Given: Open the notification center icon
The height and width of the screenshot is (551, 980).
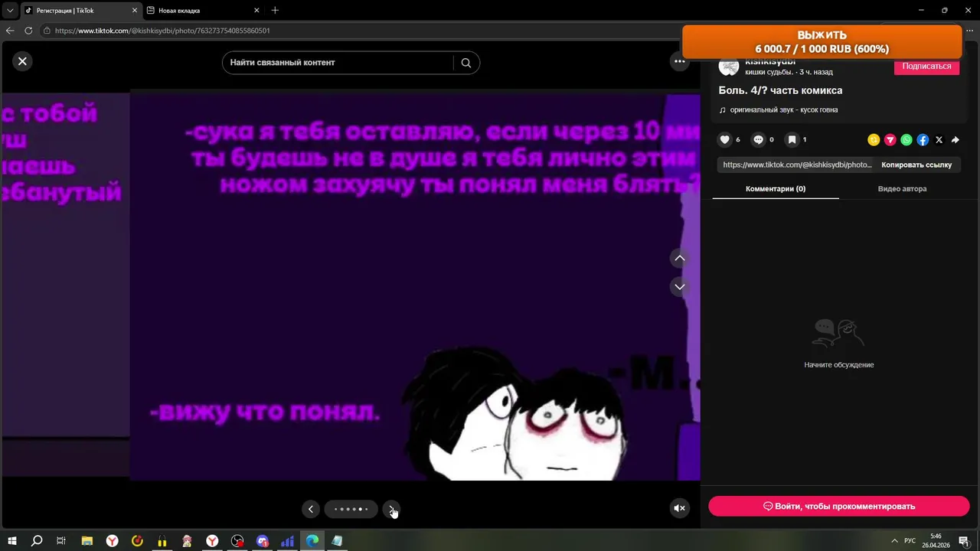Looking at the screenshot, I should pyautogui.click(x=964, y=541).
